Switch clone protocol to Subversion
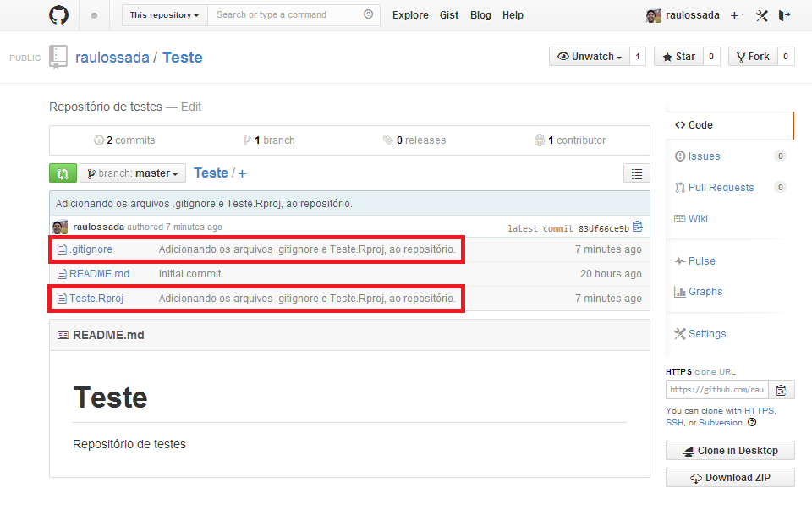 click(x=721, y=423)
